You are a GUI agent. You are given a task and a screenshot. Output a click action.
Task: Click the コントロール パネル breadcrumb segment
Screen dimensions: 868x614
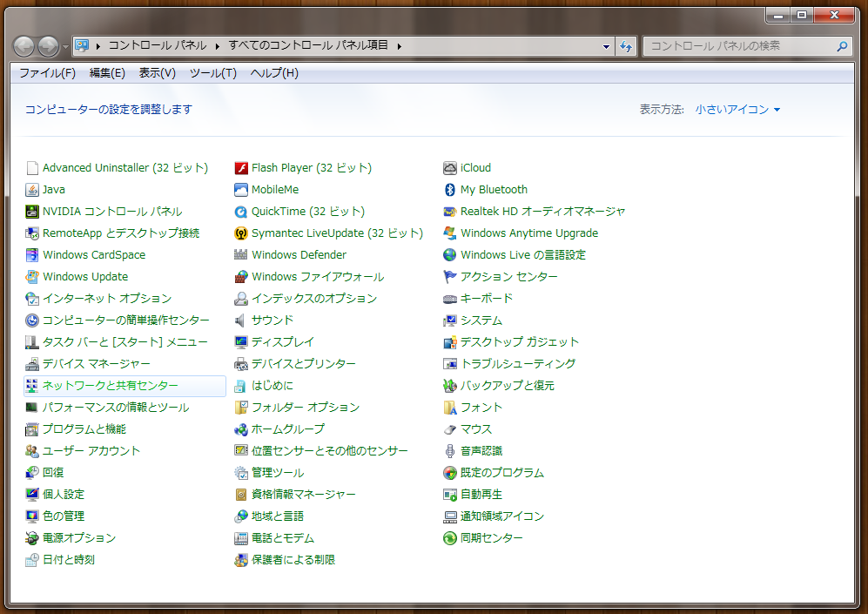click(x=158, y=45)
